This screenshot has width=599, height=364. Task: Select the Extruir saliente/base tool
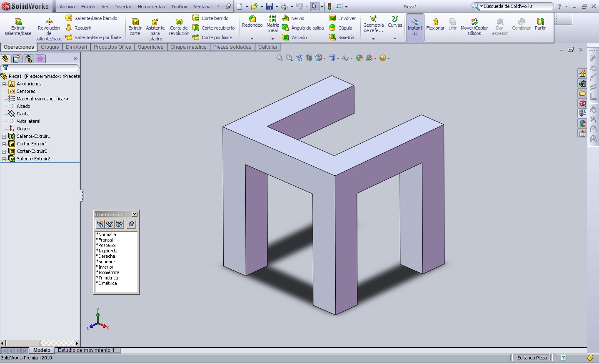[18, 27]
